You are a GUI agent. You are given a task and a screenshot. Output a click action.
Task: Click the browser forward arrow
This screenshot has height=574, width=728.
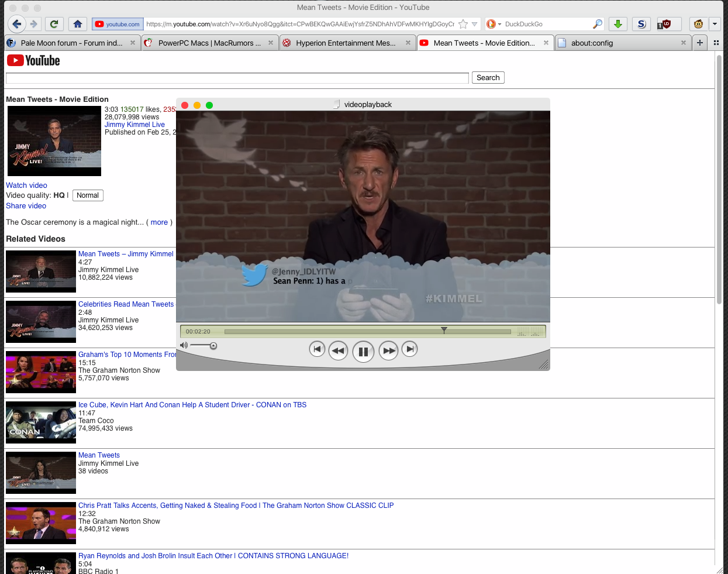click(34, 24)
